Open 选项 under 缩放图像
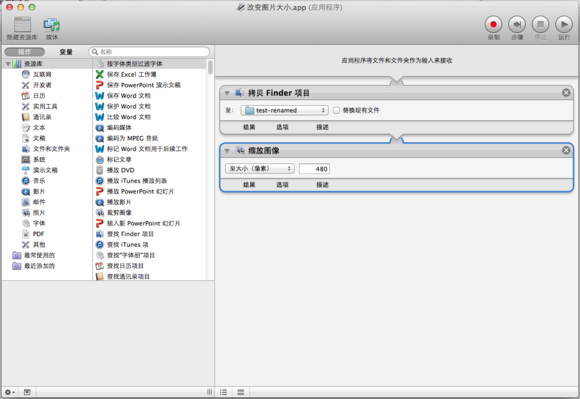This screenshot has width=580, height=399. click(x=282, y=185)
